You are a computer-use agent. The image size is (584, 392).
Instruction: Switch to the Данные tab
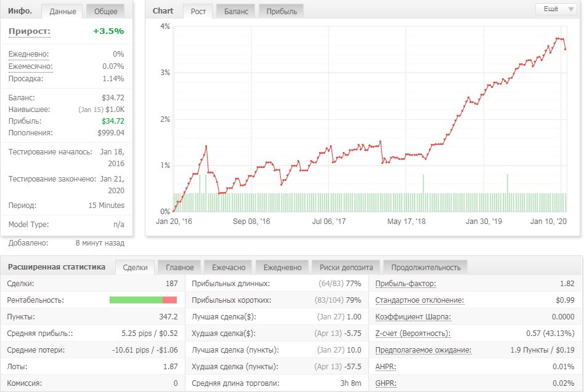[x=63, y=11]
